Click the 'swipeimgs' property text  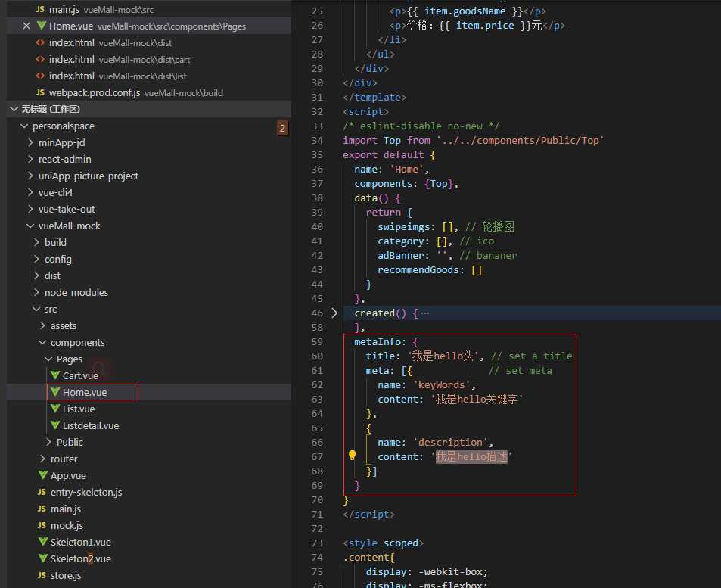click(x=404, y=227)
